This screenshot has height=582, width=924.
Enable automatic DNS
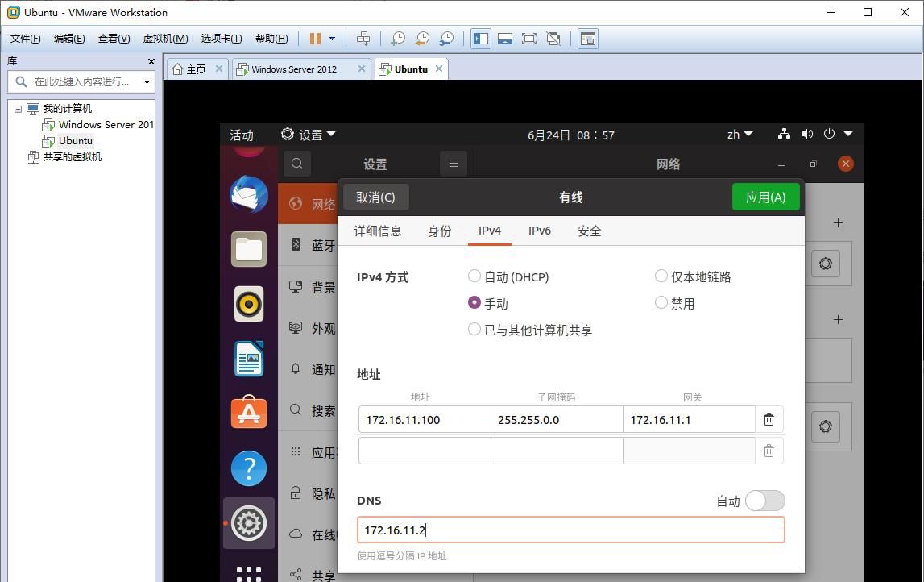click(x=764, y=501)
